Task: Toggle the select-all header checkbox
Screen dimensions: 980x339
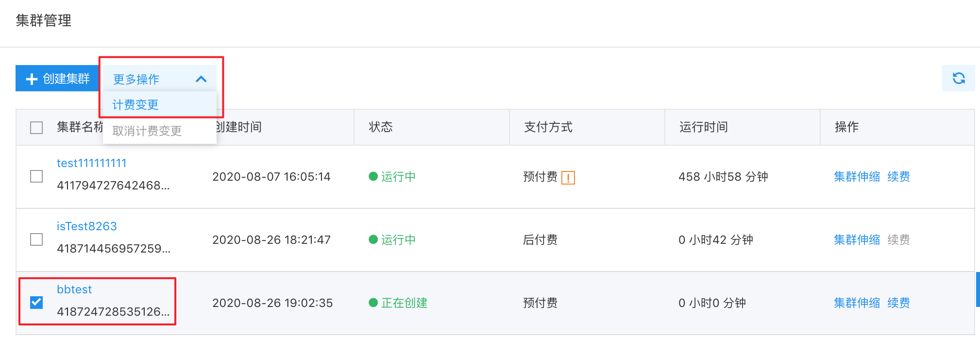Action: click(x=36, y=128)
